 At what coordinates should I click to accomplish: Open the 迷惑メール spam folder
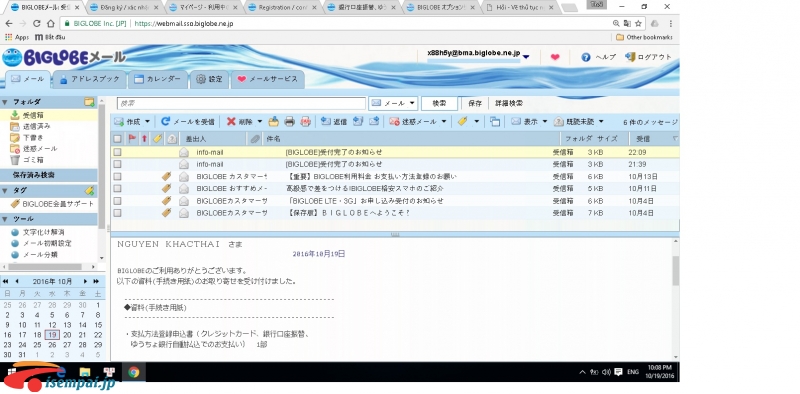click(x=39, y=149)
